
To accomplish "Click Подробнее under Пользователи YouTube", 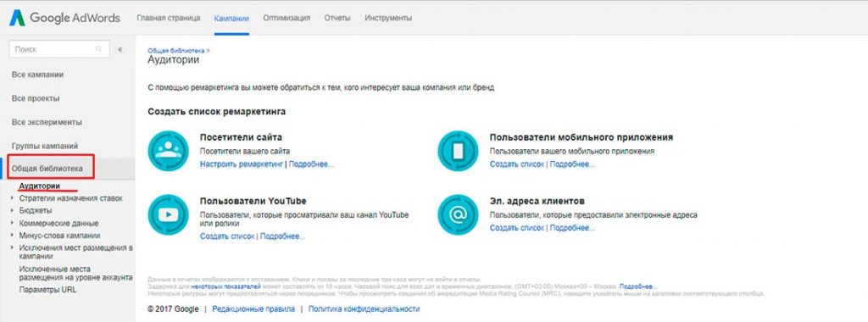I will coord(283,236).
